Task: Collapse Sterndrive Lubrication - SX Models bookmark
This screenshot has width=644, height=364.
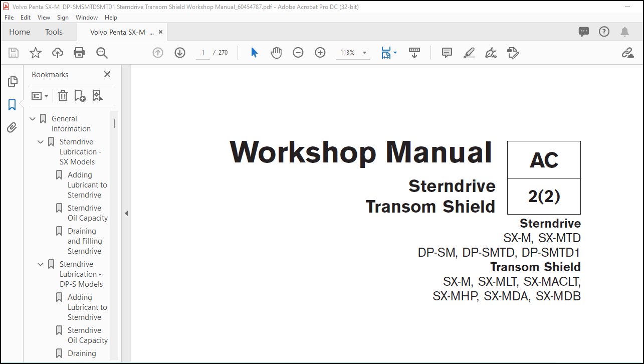Action: [41, 142]
